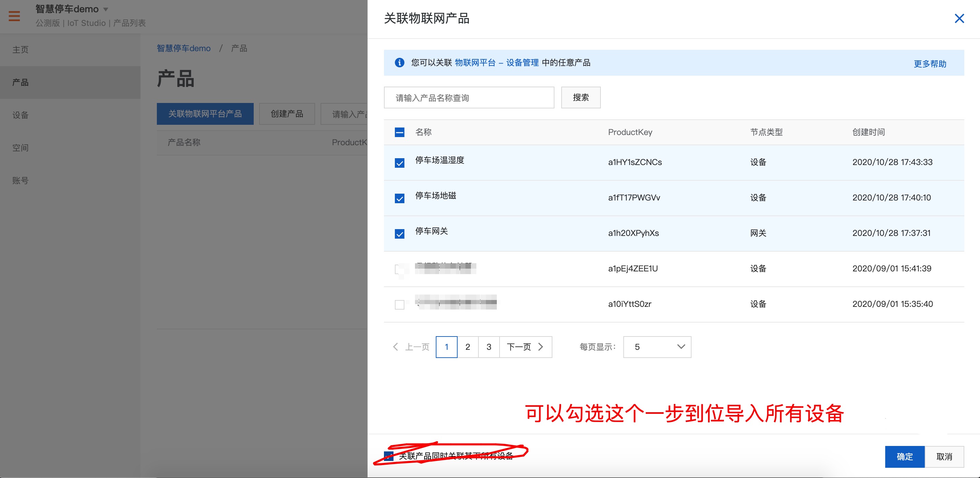The height and width of the screenshot is (478, 980).
Task: Click the 创建产品 button
Action: tap(287, 114)
